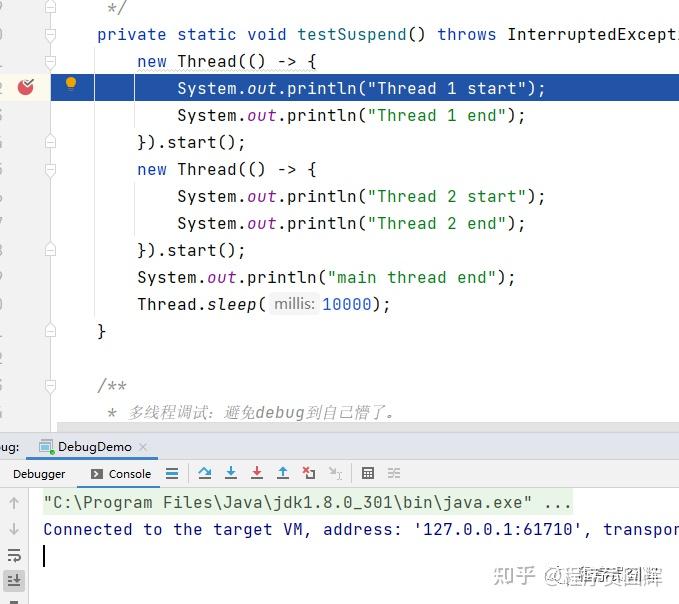Click the Step Into blue arrow icon
This screenshot has height=604, width=679.
click(231, 473)
